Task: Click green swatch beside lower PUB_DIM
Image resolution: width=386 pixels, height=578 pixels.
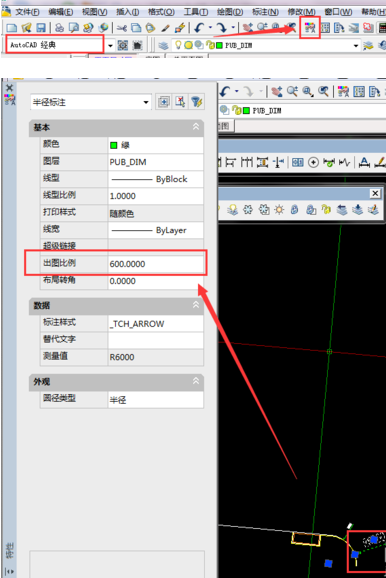Action: pyautogui.click(x=246, y=110)
